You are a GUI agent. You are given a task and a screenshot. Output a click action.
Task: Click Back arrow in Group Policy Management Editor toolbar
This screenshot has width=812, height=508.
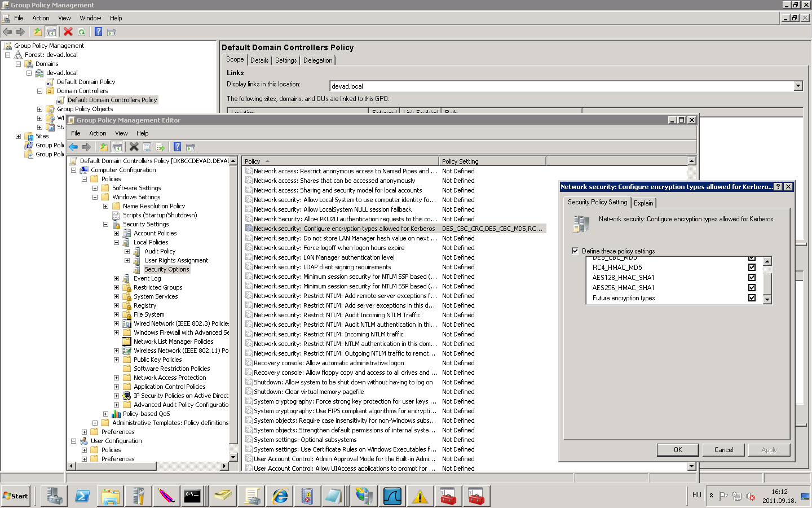(x=73, y=147)
